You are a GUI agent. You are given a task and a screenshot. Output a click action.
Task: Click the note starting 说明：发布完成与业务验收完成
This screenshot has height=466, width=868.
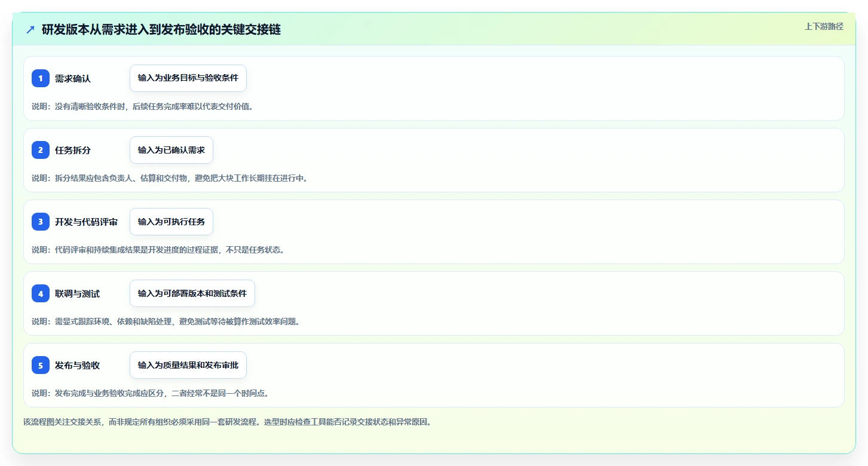click(x=150, y=393)
